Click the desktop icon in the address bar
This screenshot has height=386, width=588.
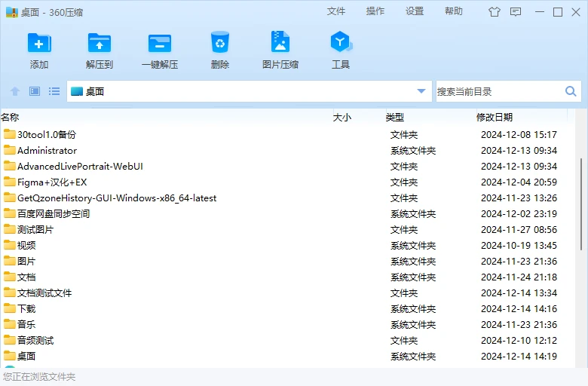tap(76, 91)
